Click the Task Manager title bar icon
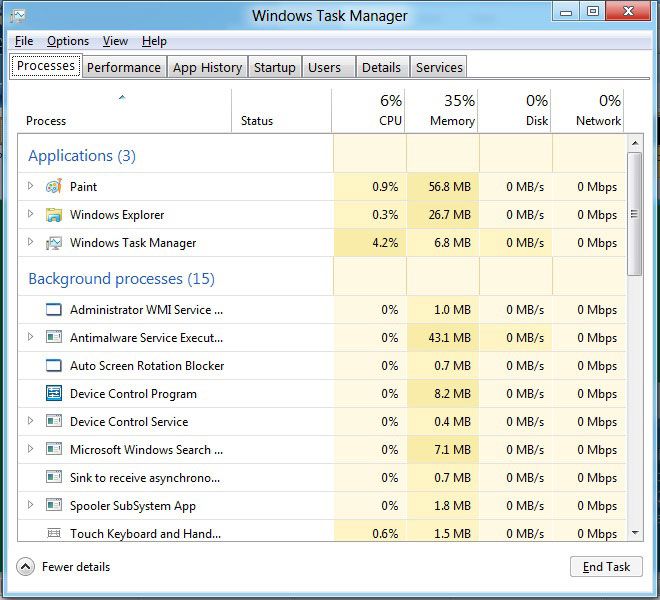The image size is (660, 600). (x=18, y=15)
